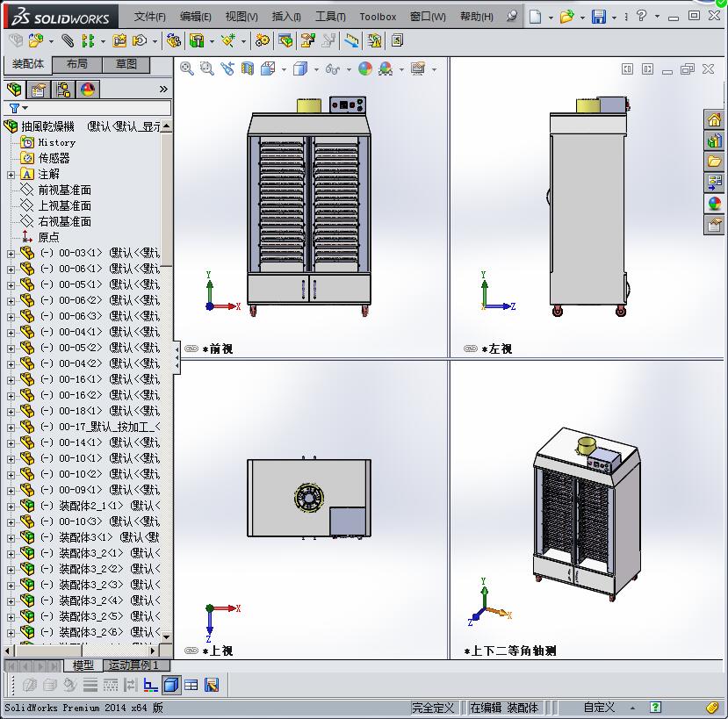Click the Apply Scene icon
Screen dimensions: 728x719
(386, 68)
